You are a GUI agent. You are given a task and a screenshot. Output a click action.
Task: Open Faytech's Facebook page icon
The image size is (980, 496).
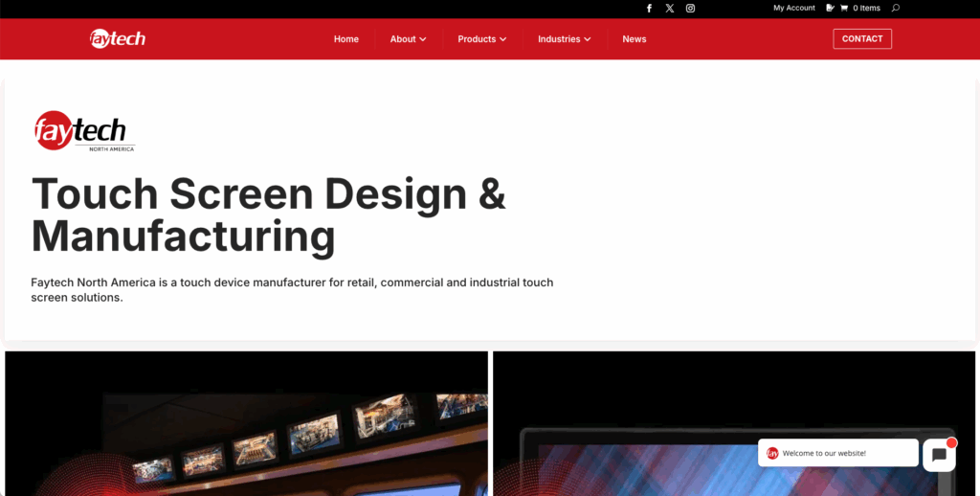[649, 8]
